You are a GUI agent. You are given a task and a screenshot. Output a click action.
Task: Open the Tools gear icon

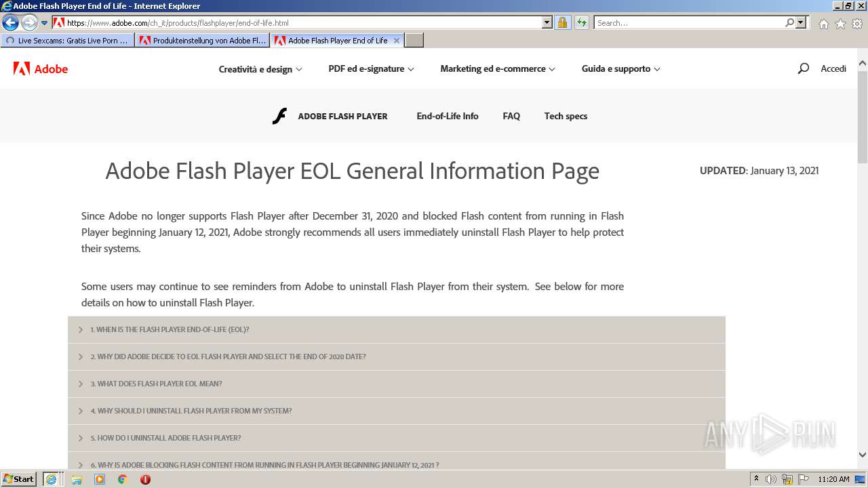pyautogui.click(x=857, y=24)
